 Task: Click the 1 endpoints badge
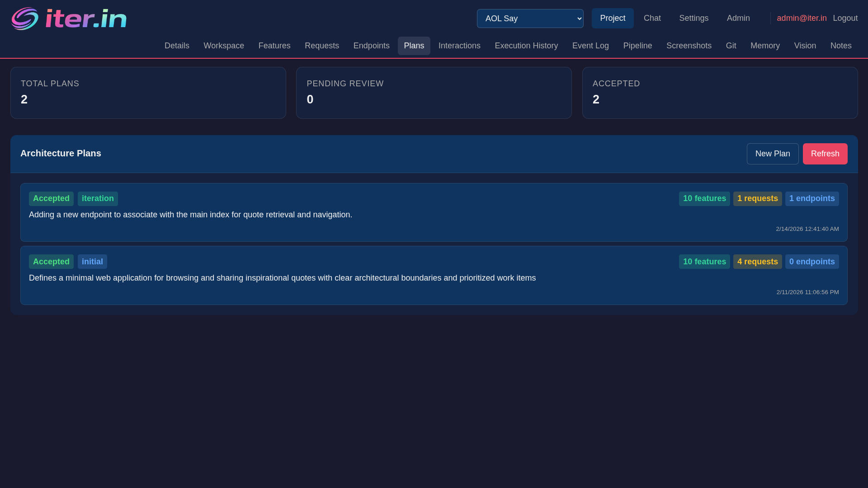tap(811, 198)
